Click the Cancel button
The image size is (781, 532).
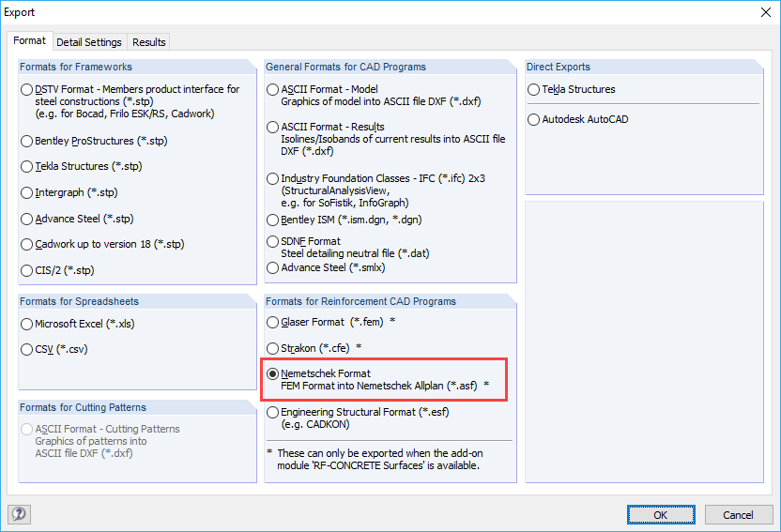[738, 514]
